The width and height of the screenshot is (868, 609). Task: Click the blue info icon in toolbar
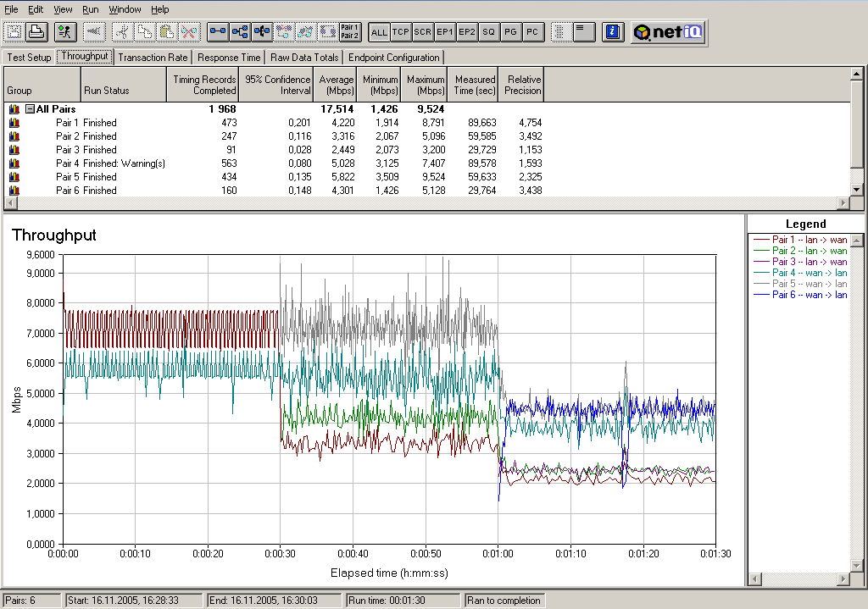click(x=613, y=32)
